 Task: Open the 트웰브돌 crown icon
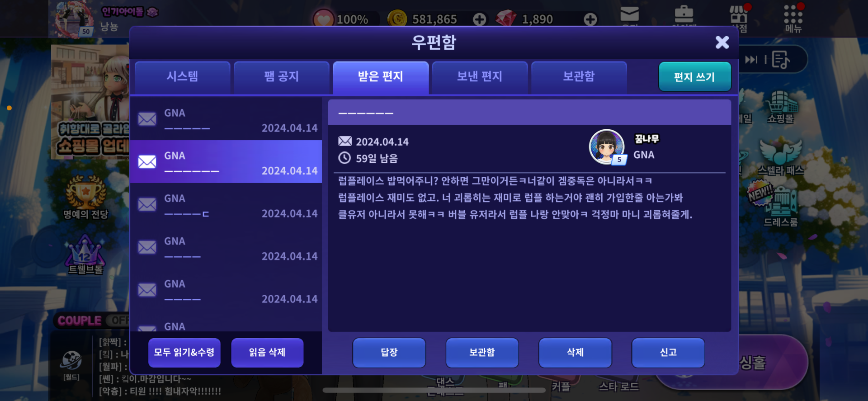(85, 255)
